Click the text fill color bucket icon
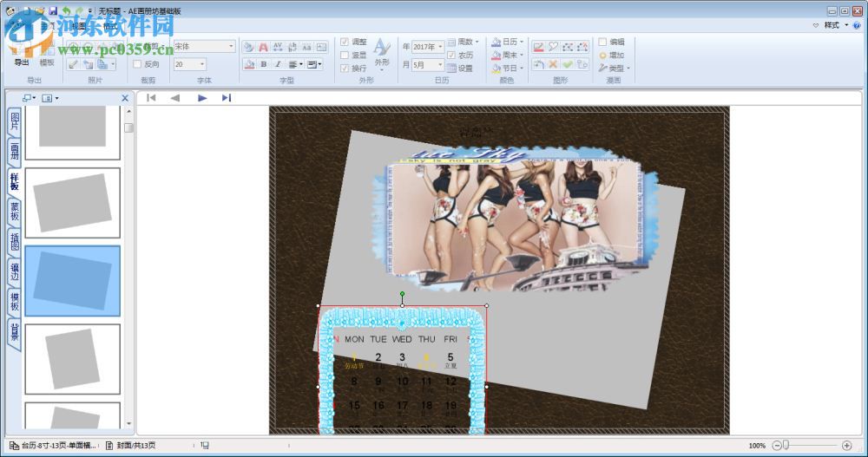This screenshot has height=457, width=868. click(249, 65)
